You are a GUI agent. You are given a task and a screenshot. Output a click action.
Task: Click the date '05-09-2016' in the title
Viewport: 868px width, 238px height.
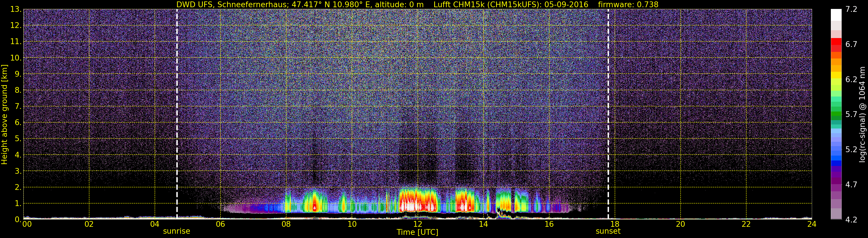click(566, 4)
